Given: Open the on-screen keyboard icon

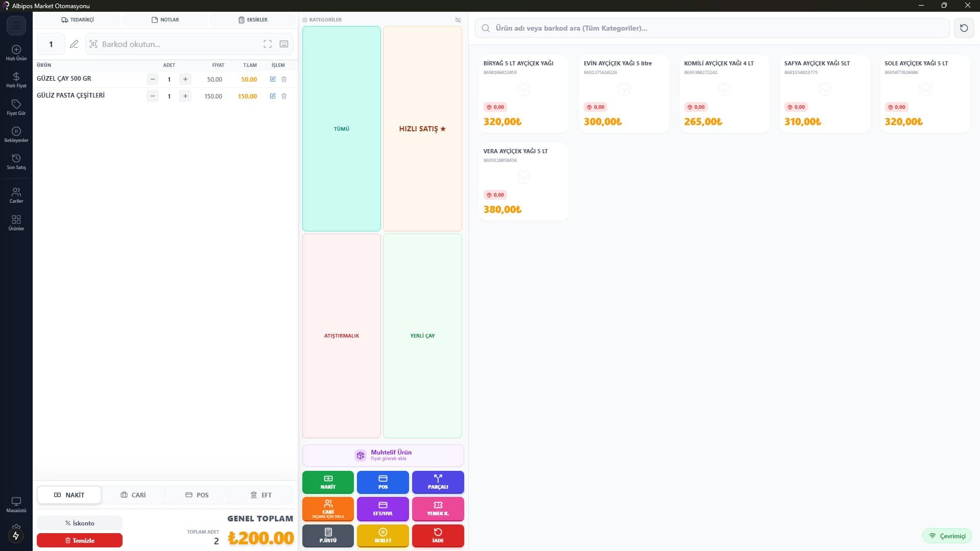Looking at the screenshot, I should [x=284, y=44].
